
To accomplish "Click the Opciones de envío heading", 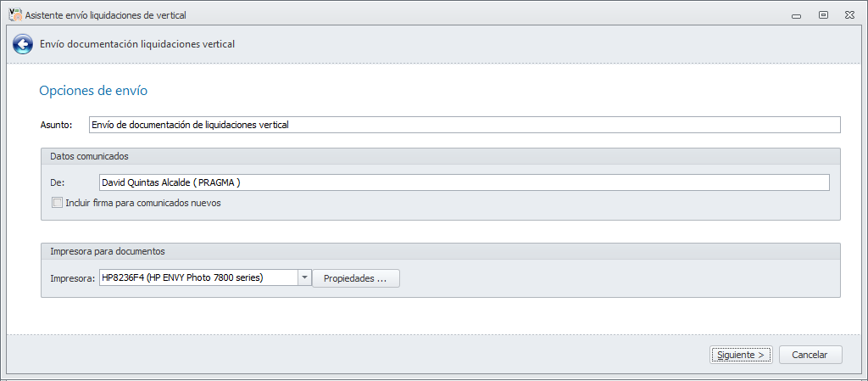I will click(x=94, y=90).
